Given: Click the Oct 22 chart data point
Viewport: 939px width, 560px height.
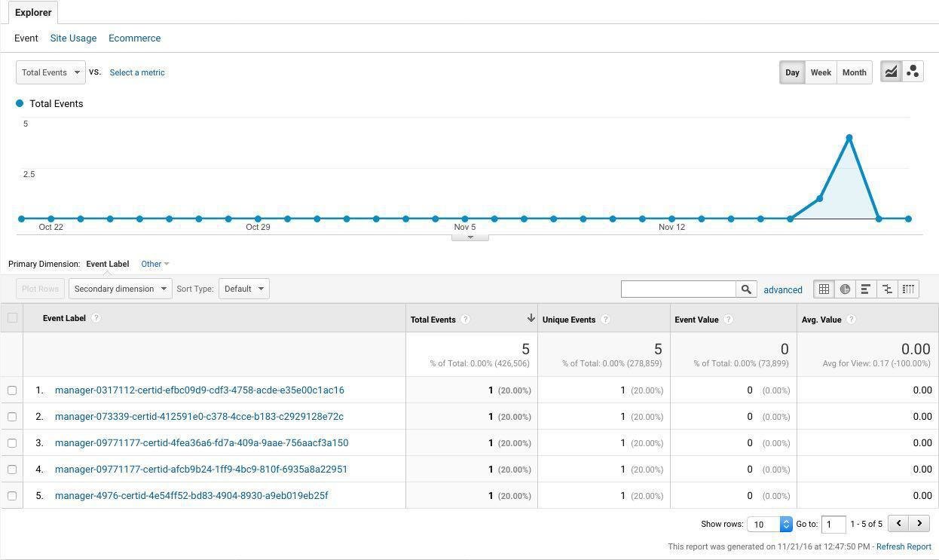Looking at the screenshot, I should click(x=50, y=219).
